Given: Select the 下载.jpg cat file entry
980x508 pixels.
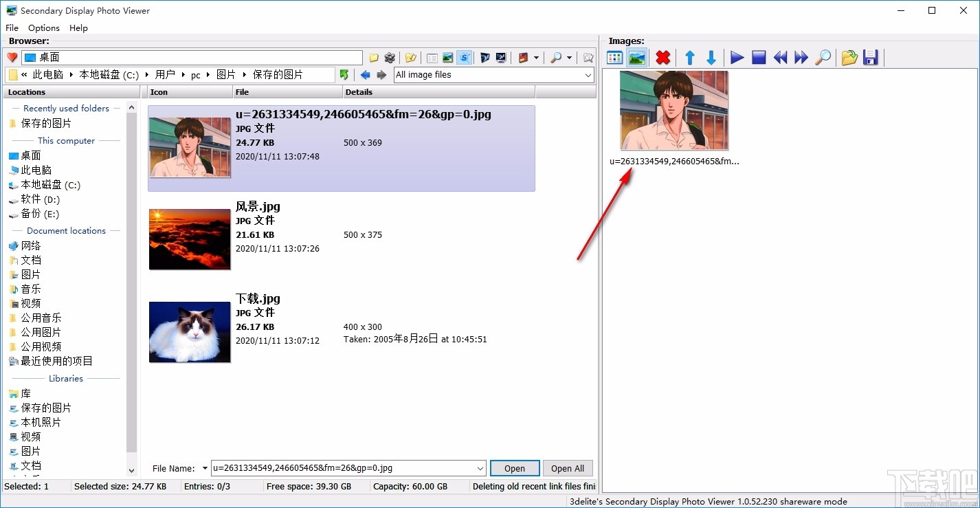Looking at the screenshot, I should point(341,332).
